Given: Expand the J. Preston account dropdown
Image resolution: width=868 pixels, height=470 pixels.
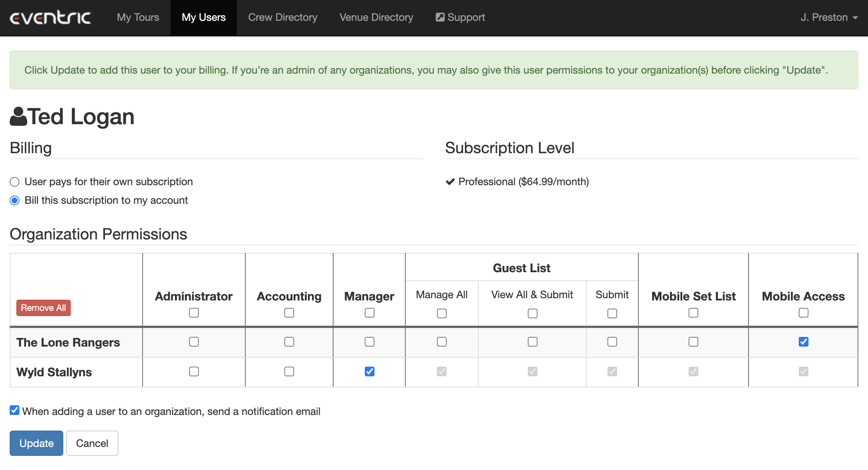Looking at the screenshot, I should tap(829, 17).
